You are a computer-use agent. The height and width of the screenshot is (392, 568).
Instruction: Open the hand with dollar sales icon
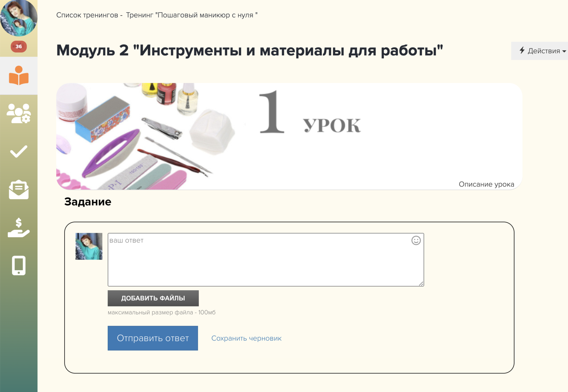(x=19, y=227)
